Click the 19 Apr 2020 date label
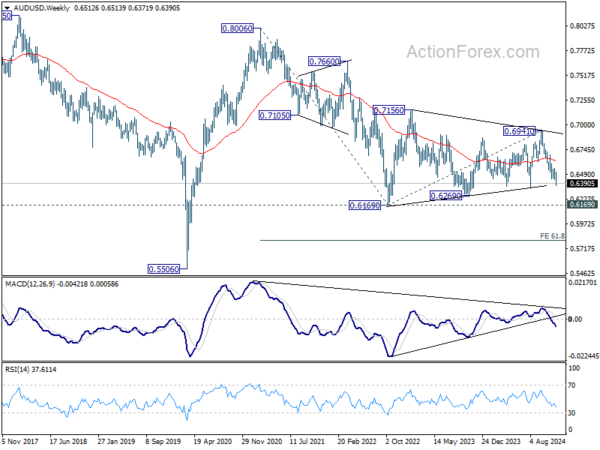 tap(212, 442)
